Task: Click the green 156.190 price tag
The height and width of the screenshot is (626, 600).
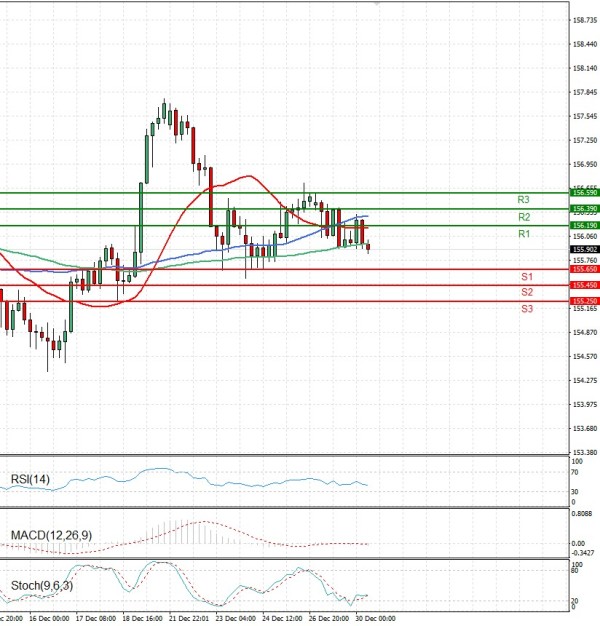Action: (584, 226)
